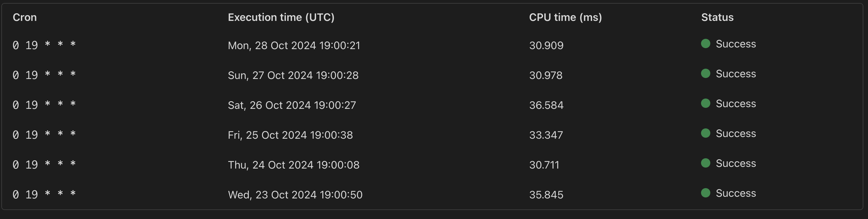Viewport: 868px width, 219px height.
Task: Click the green status dot for 26 Oct
Action: click(x=706, y=103)
